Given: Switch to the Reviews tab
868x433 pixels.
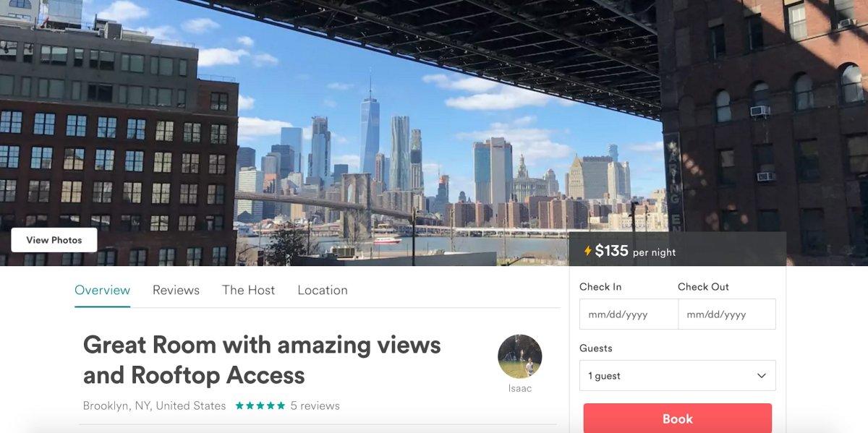Looking at the screenshot, I should [176, 290].
